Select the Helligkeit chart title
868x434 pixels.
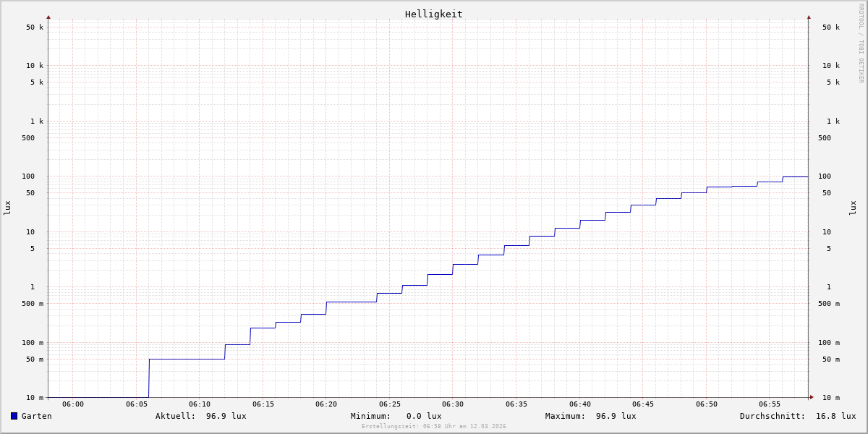(433, 14)
